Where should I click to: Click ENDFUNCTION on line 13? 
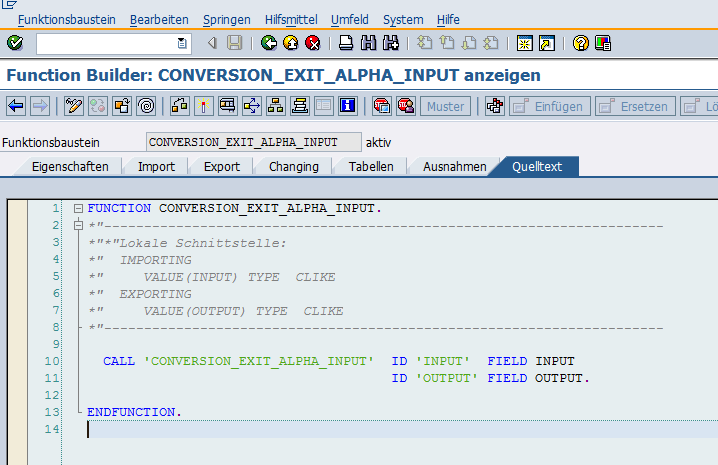tap(131, 412)
